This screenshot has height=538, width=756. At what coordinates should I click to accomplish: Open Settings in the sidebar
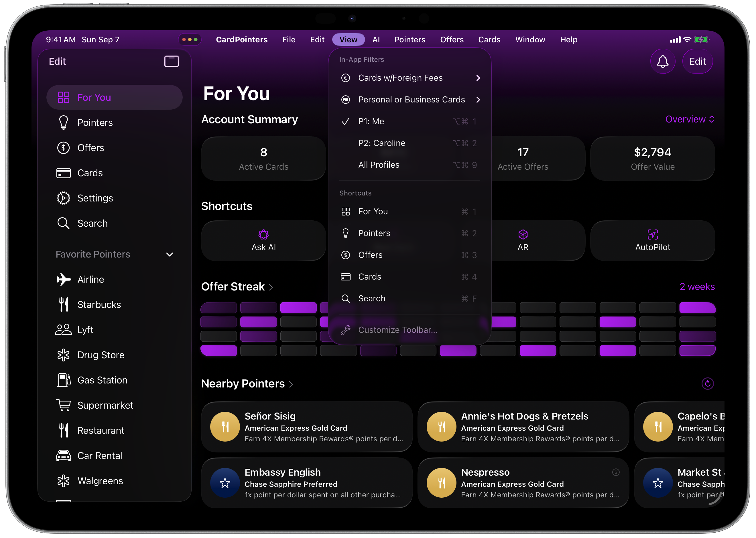pos(95,198)
